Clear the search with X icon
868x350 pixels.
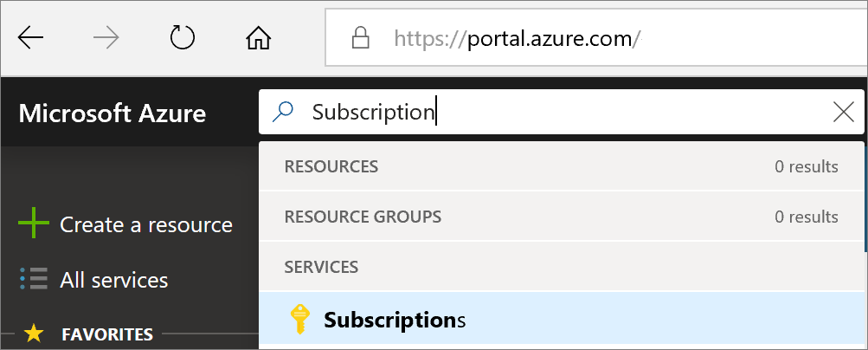point(842,112)
